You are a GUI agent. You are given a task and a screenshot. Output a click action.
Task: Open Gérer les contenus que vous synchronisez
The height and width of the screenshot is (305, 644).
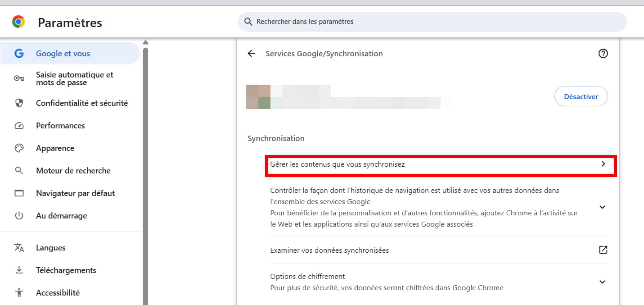coord(439,164)
